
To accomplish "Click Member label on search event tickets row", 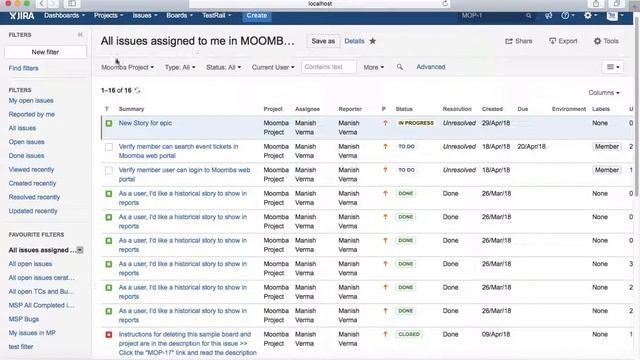I will click(x=607, y=147).
